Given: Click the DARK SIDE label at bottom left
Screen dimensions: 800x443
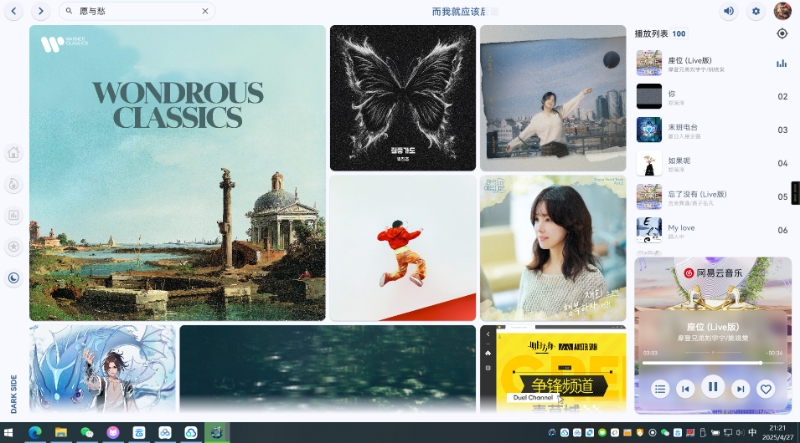Looking at the screenshot, I should click(x=14, y=393).
